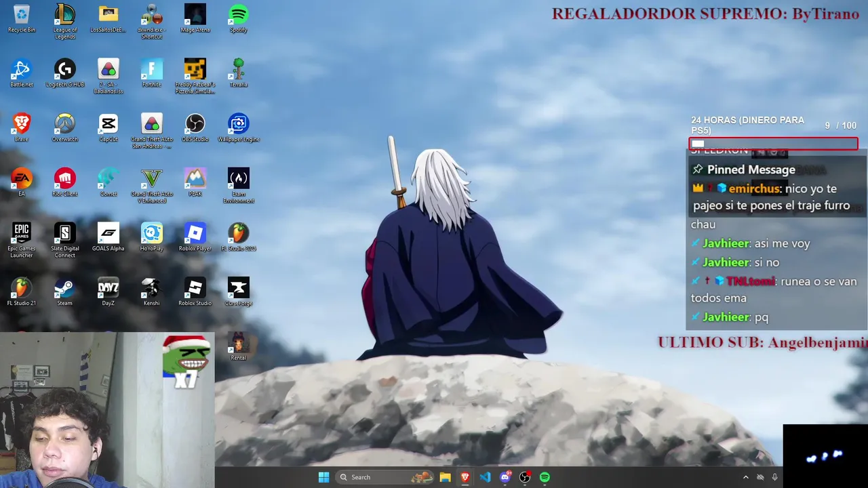Launch Terraria from the desktop
The height and width of the screenshot is (488, 868).
point(239,74)
